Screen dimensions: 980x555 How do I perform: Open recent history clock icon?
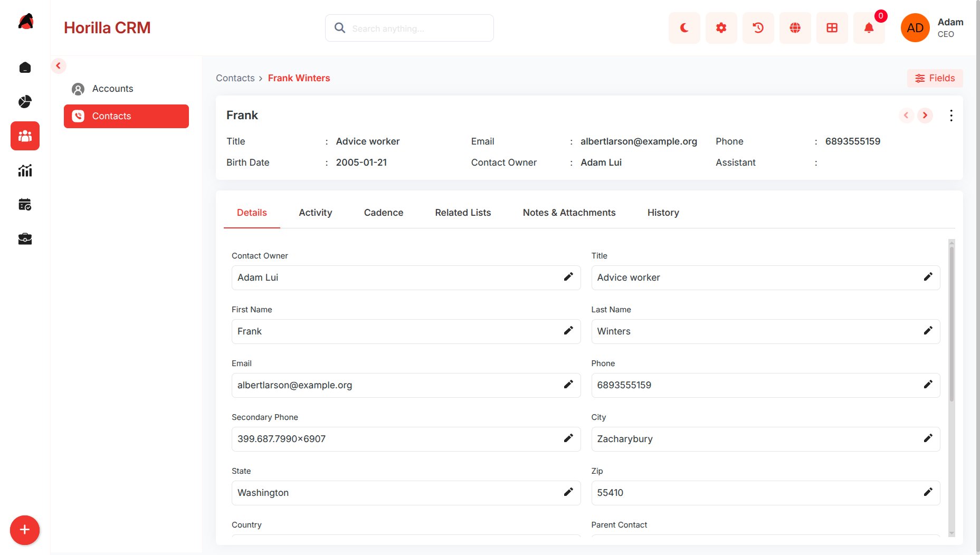point(758,28)
